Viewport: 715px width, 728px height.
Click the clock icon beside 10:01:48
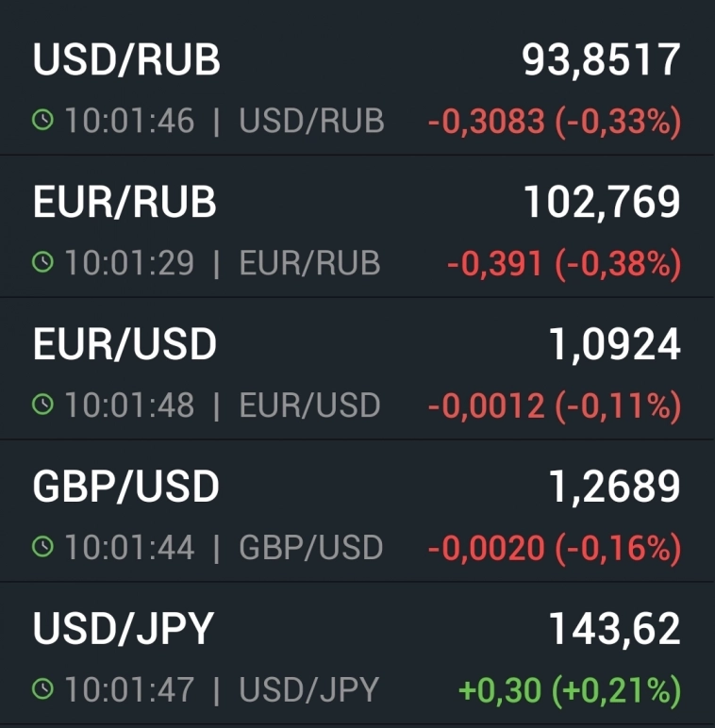pos(43,405)
